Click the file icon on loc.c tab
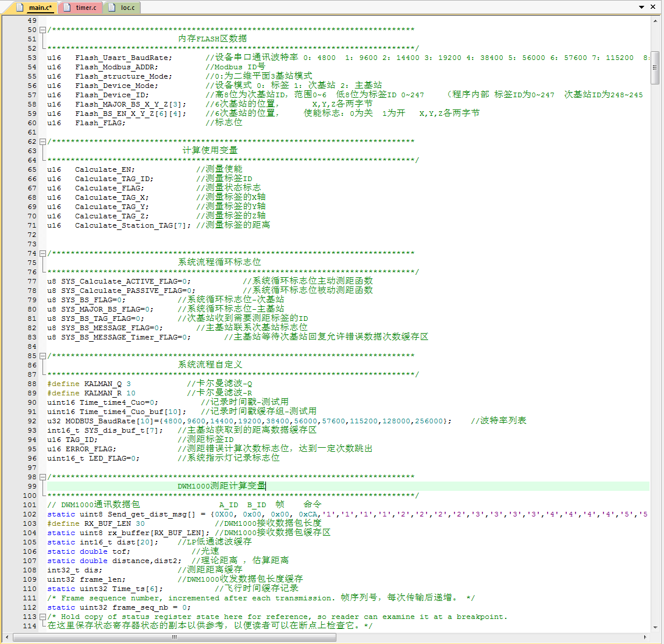This screenshot has height=644, width=664. pos(112,8)
